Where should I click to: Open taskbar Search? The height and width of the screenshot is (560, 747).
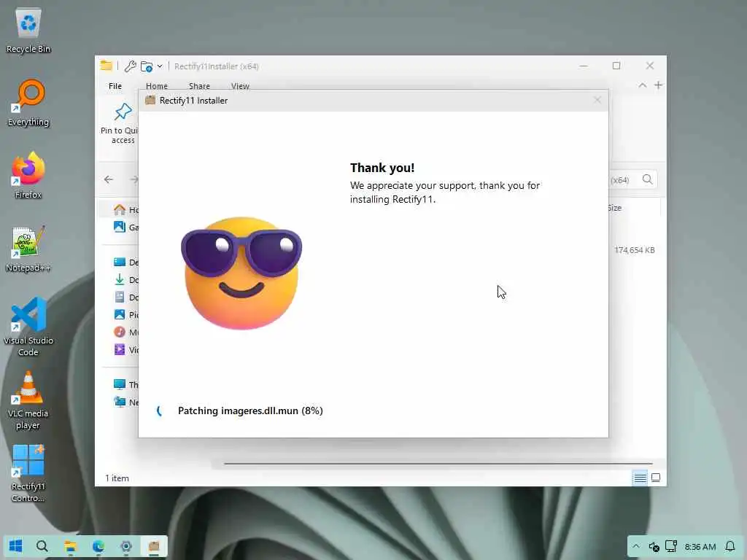(42, 545)
